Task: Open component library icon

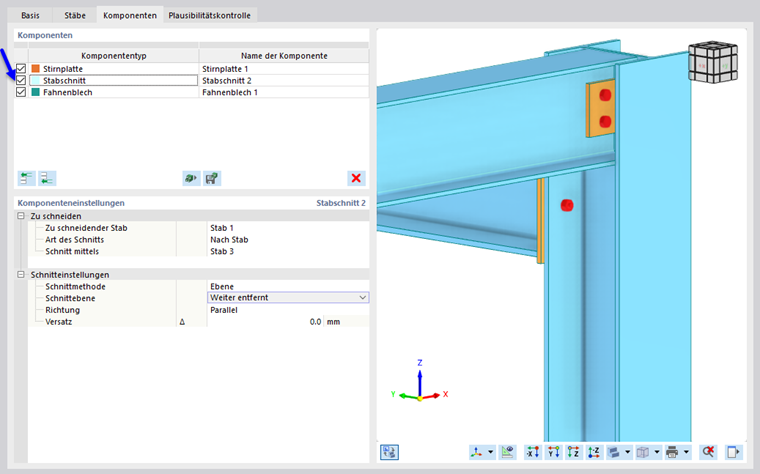Action: tap(191, 178)
